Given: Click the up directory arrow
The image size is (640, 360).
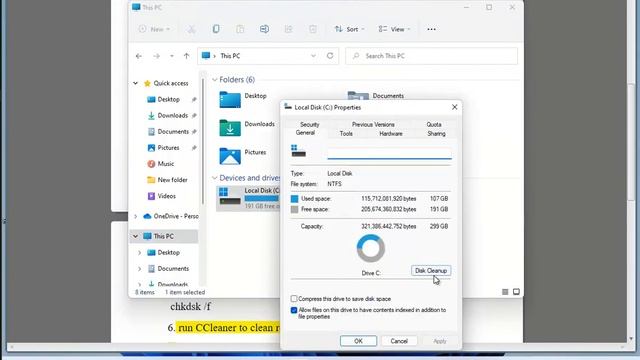Looking at the screenshot, I should (x=187, y=56).
